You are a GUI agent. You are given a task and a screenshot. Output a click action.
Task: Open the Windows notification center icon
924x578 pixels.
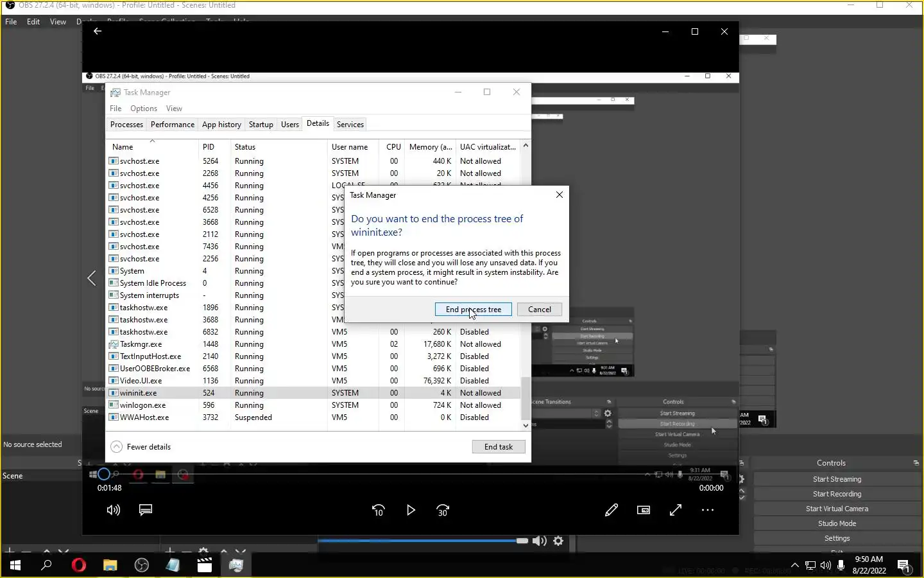[904, 566]
